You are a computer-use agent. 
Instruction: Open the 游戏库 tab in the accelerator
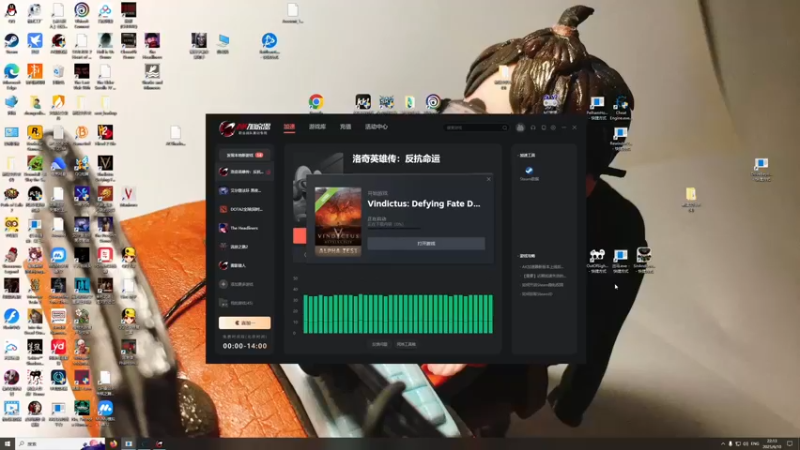pyautogui.click(x=317, y=127)
